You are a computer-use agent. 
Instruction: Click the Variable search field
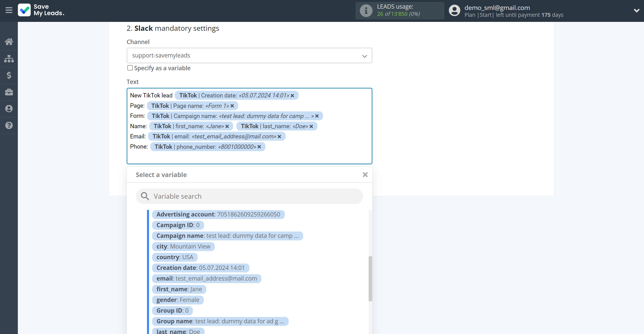click(249, 196)
